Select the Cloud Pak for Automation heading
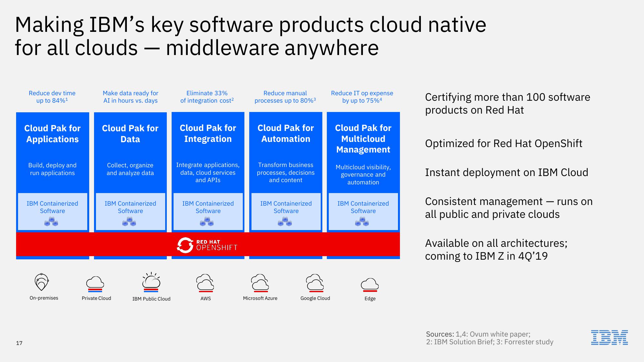The width and height of the screenshot is (644, 362). coord(286,133)
